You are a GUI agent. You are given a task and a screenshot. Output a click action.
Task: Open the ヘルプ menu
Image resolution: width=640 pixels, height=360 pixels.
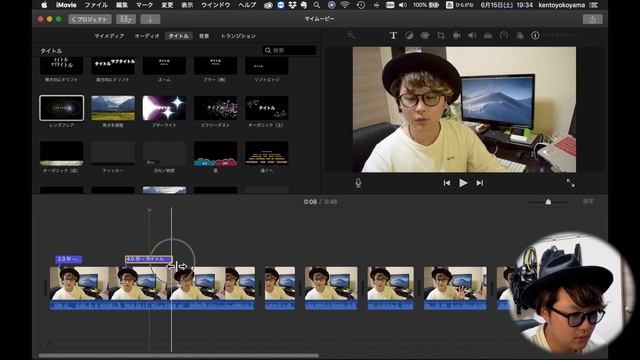247,5
